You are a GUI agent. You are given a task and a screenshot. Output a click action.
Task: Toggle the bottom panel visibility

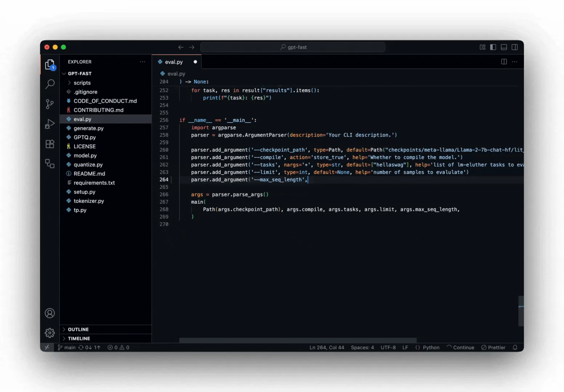click(x=504, y=47)
